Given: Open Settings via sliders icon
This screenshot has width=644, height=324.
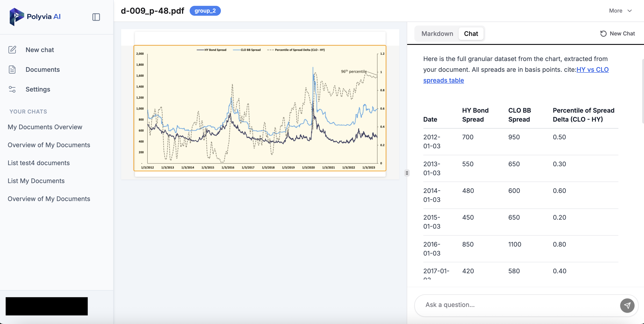Looking at the screenshot, I should tap(12, 89).
